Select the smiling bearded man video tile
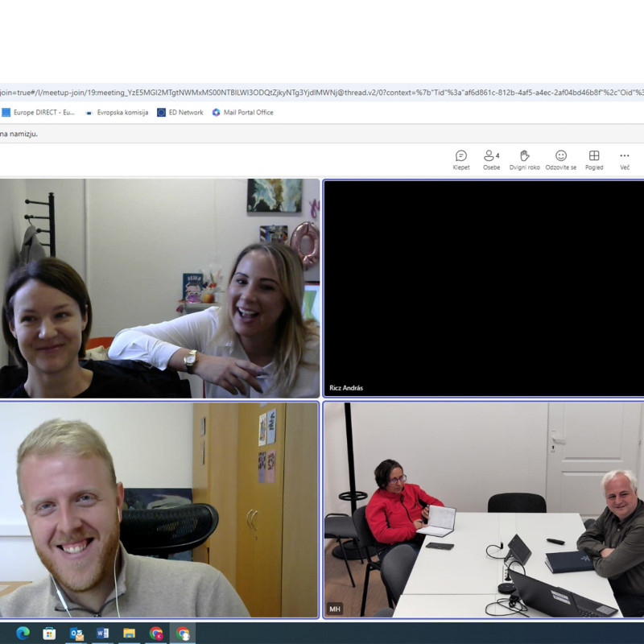Viewport: 644px width, 644px height. point(159,510)
